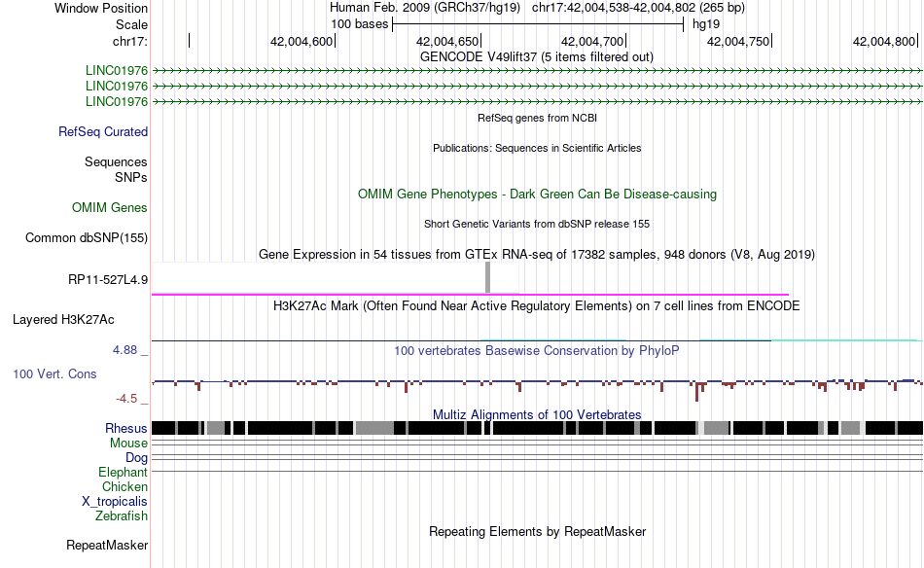This screenshot has height=568, width=924.
Task: Click Multiz Alignments of 100 Vertebrates title
Action: [x=537, y=414]
